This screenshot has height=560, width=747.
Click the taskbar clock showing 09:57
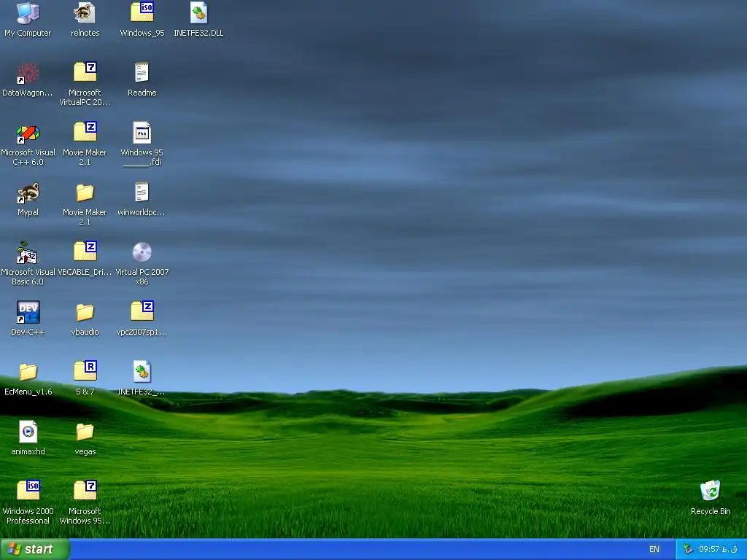click(x=718, y=550)
